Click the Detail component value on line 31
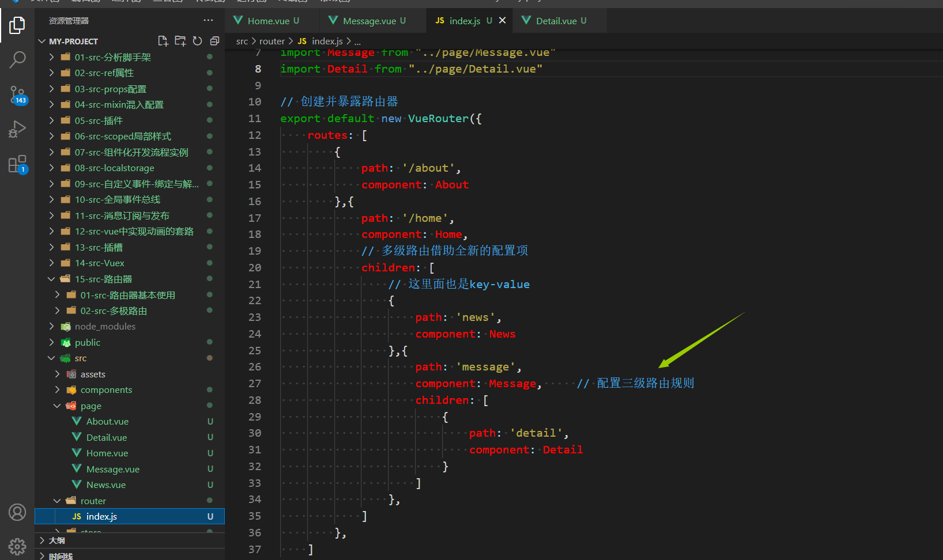The width and height of the screenshot is (943, 560). tap(563, 449)
